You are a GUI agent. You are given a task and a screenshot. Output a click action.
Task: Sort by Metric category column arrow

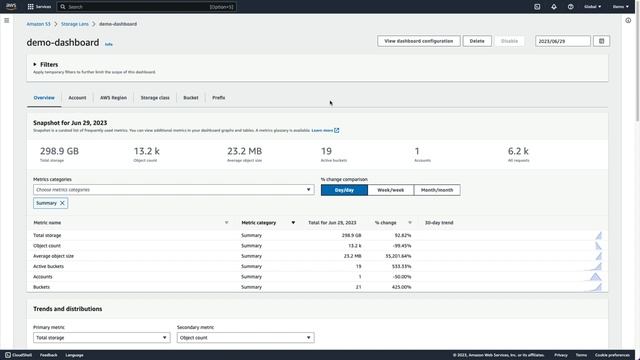(293, 223)
